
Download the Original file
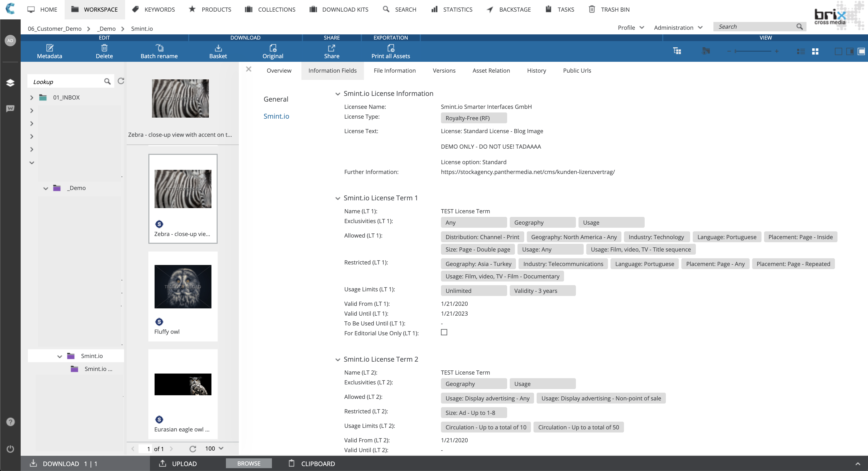tap(272, 51)
